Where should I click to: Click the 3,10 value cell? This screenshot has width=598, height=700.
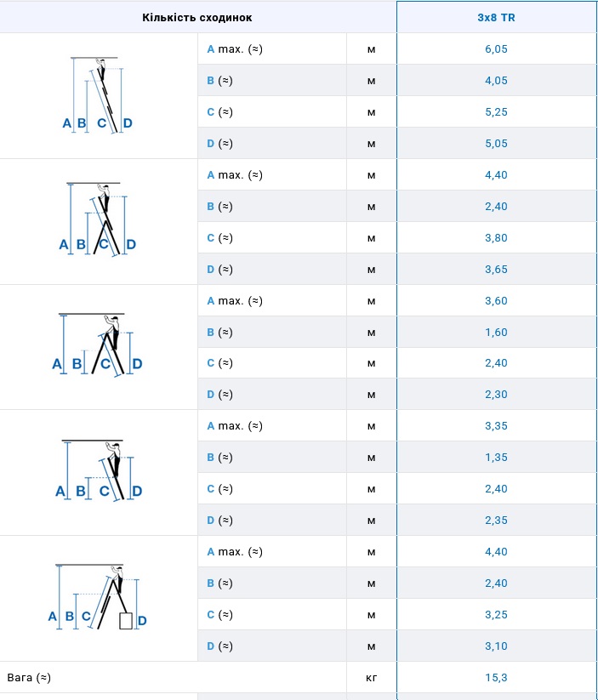click(497, 646)
